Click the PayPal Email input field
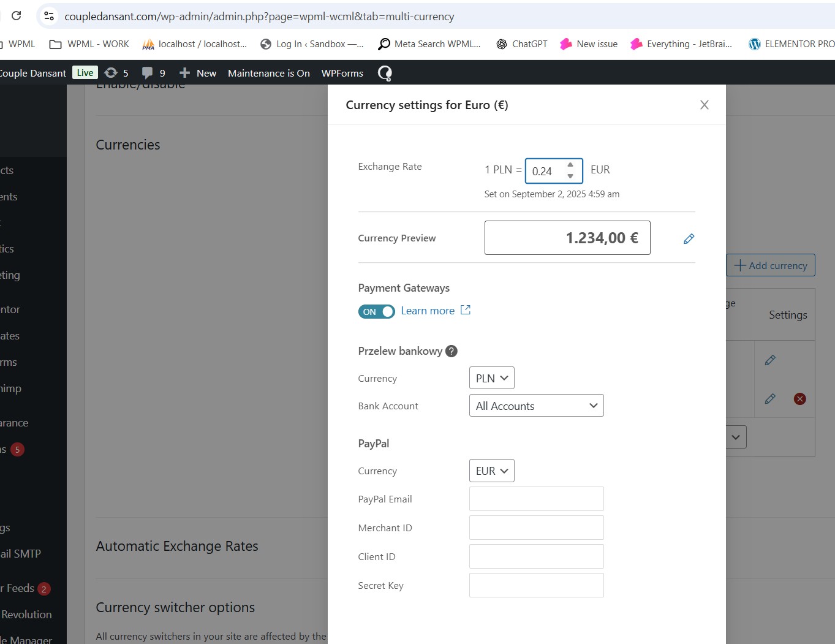The image size is (835, 644). [x=536, y=499]
